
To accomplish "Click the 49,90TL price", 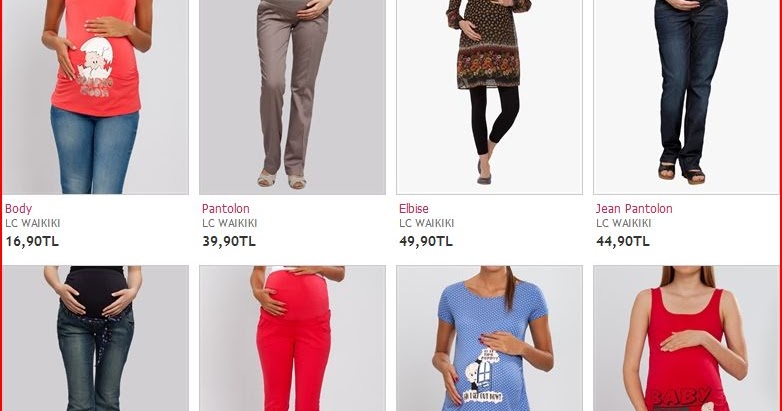I will click(x=426, y=241).
